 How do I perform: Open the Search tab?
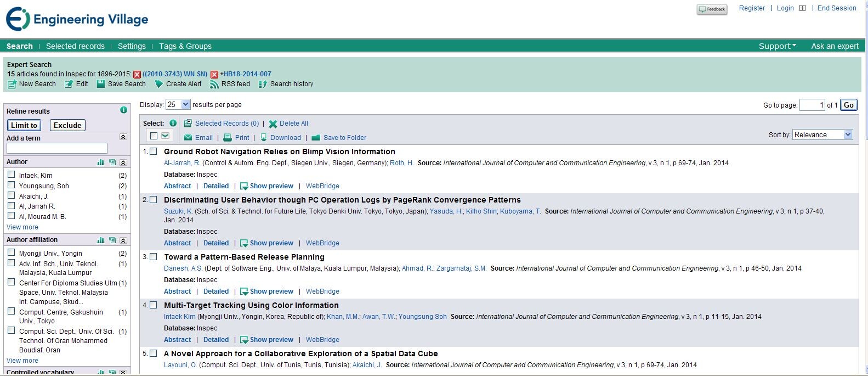[x=20, y=46]
